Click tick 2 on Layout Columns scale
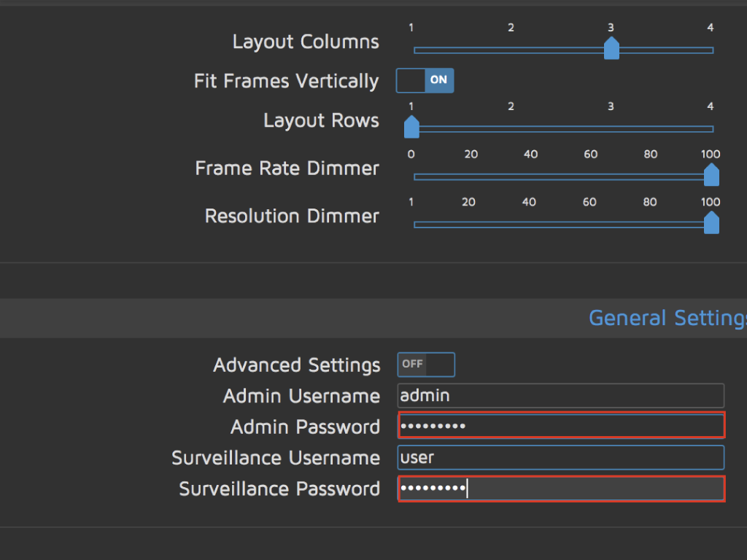747x560 pixels. [x=511, y=28]
